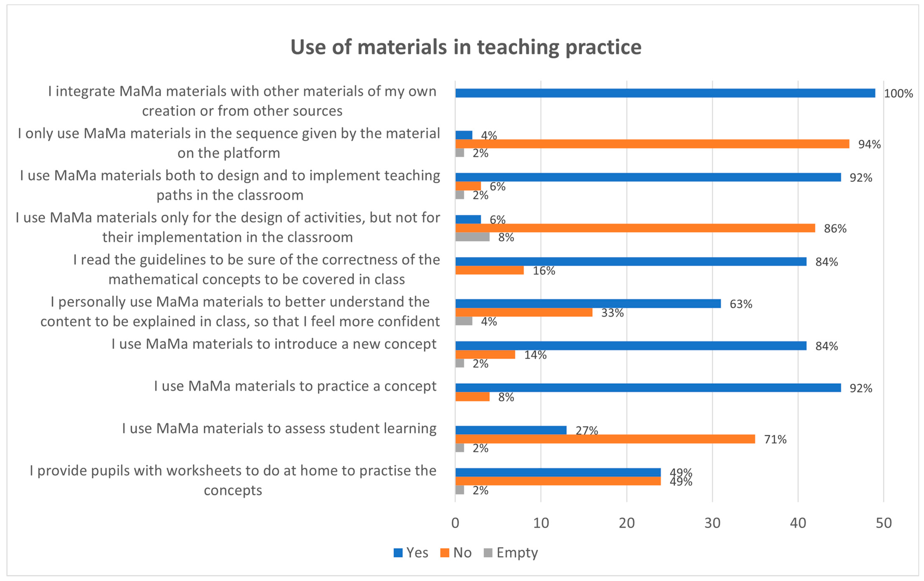
Task: Click the blue Yes legend swatch
Action: pos(398,553)
